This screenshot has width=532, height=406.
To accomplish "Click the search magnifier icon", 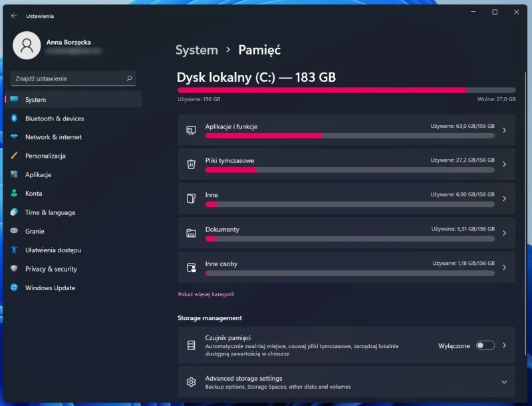I will [129, 79].
